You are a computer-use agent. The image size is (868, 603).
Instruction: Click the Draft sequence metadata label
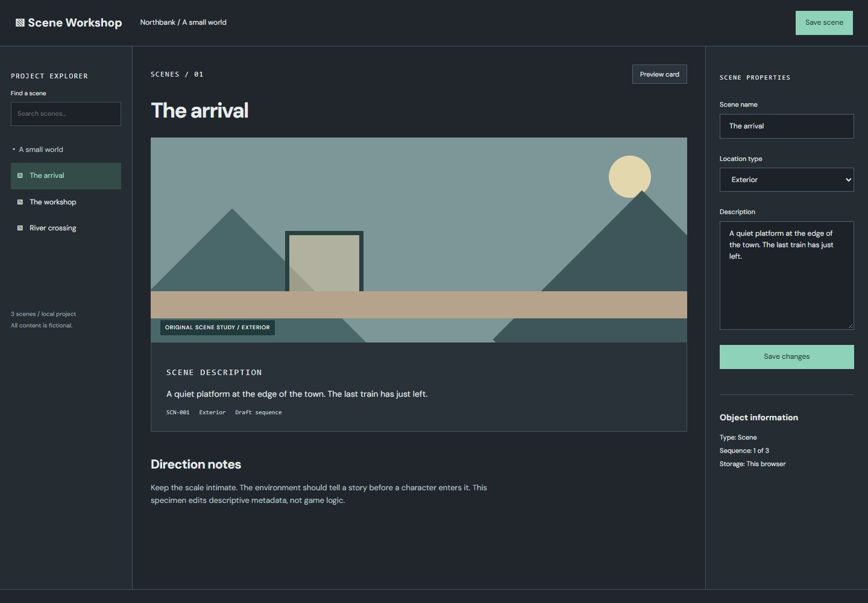[x=259, y=412]
